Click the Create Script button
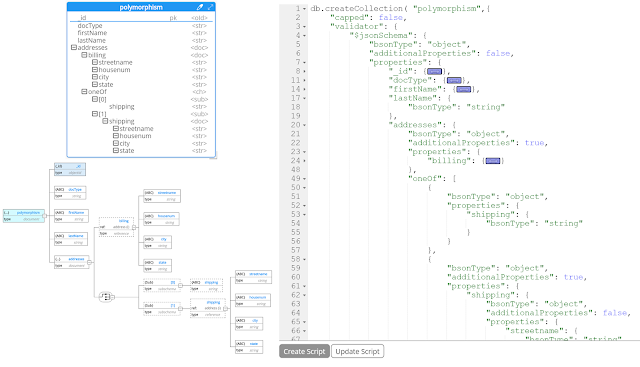 304,351
